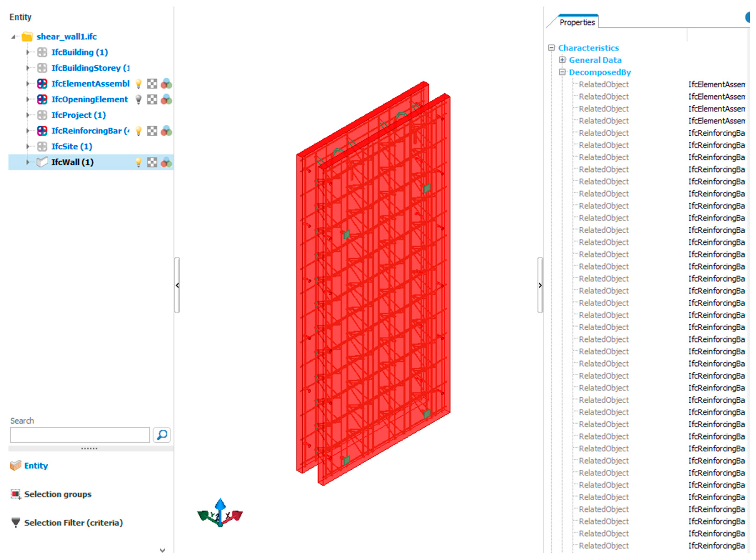Open the Entity panel link
Screen dimensions: 756x560
click(36, 466)
